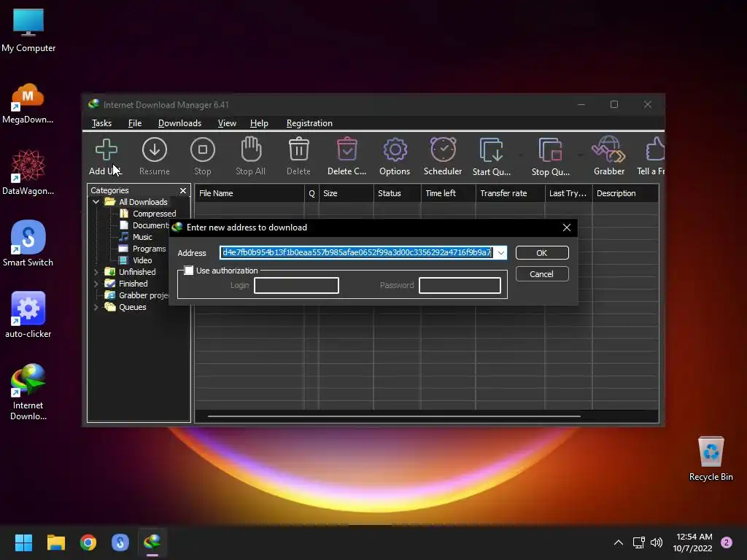The width and height of the screenshot is (747, 560).
Task: Click the Start Queue toolbar icon
Action: 491,150
